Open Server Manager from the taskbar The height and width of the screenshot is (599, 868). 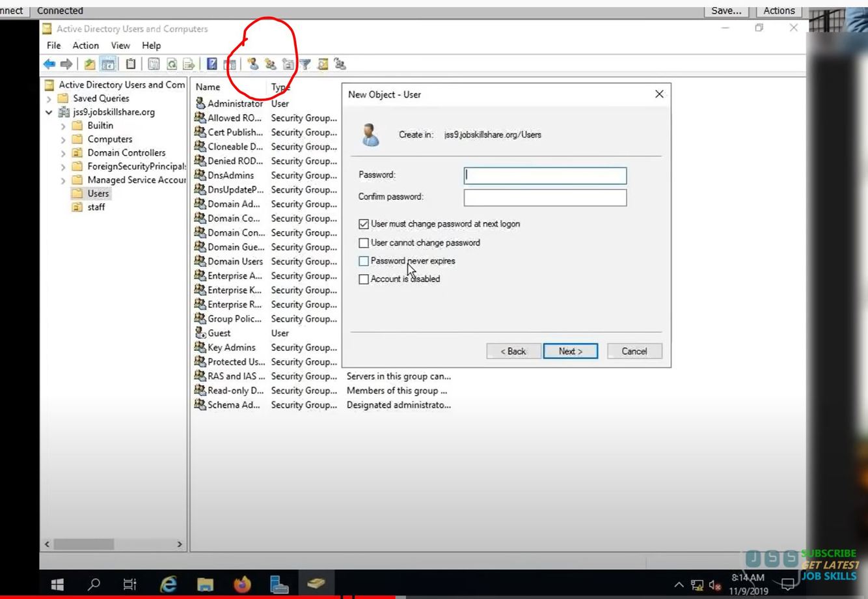coord(279,584)
